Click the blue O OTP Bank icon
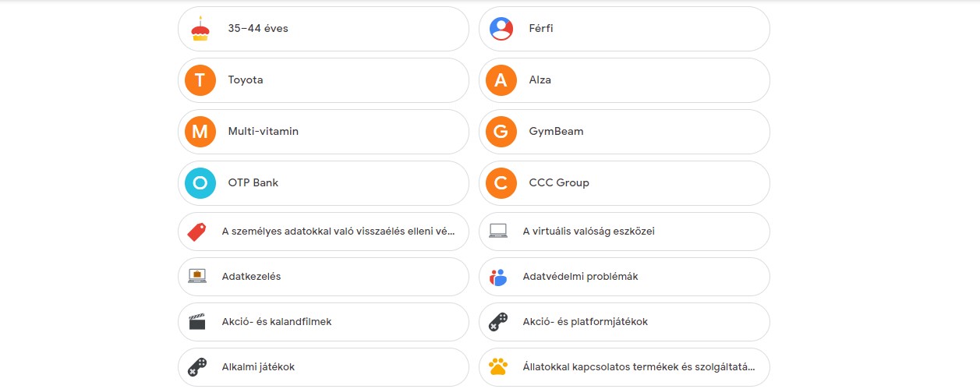 [200, 183]
